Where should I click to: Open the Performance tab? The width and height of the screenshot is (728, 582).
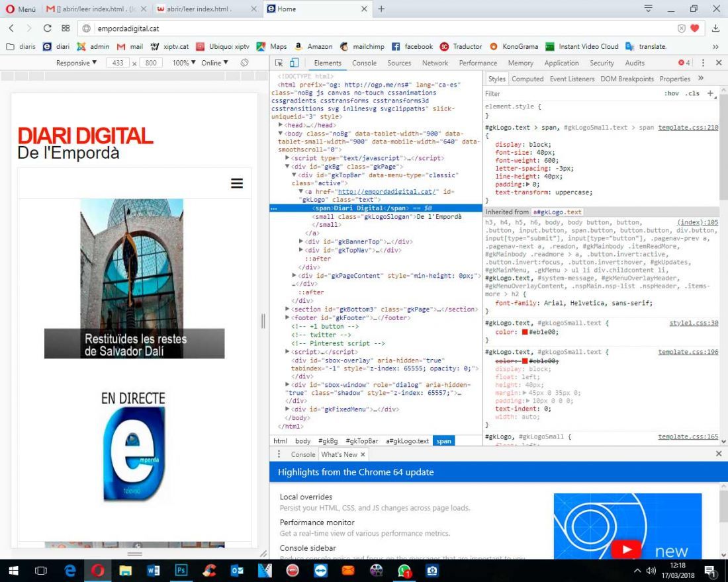point(478,63)
